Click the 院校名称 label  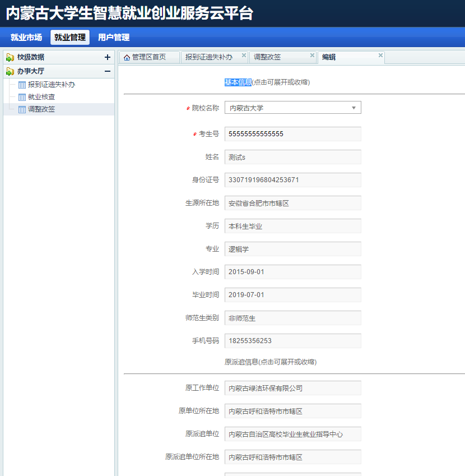pyautogui.click(x=206, y=108)
